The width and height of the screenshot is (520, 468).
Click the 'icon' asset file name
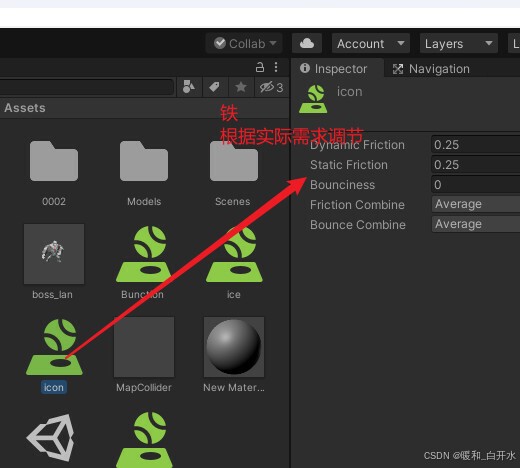tap(54, 387)
